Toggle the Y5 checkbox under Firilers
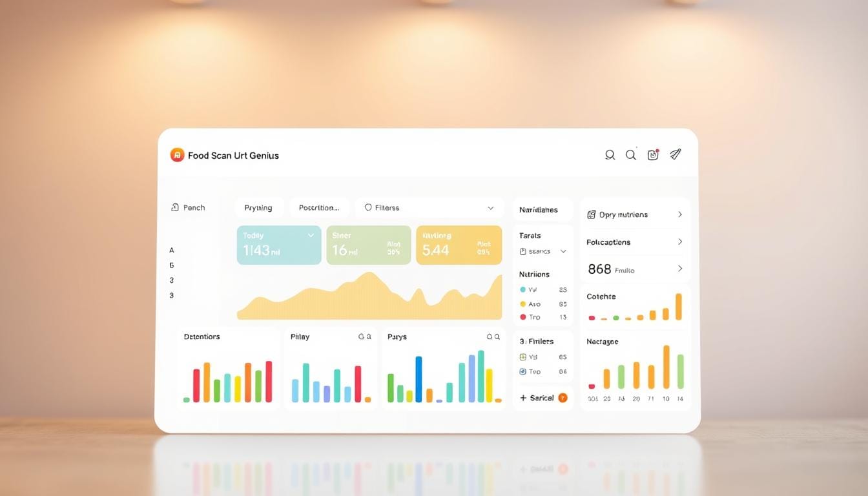The image size is (868, 496). [523, 356]
